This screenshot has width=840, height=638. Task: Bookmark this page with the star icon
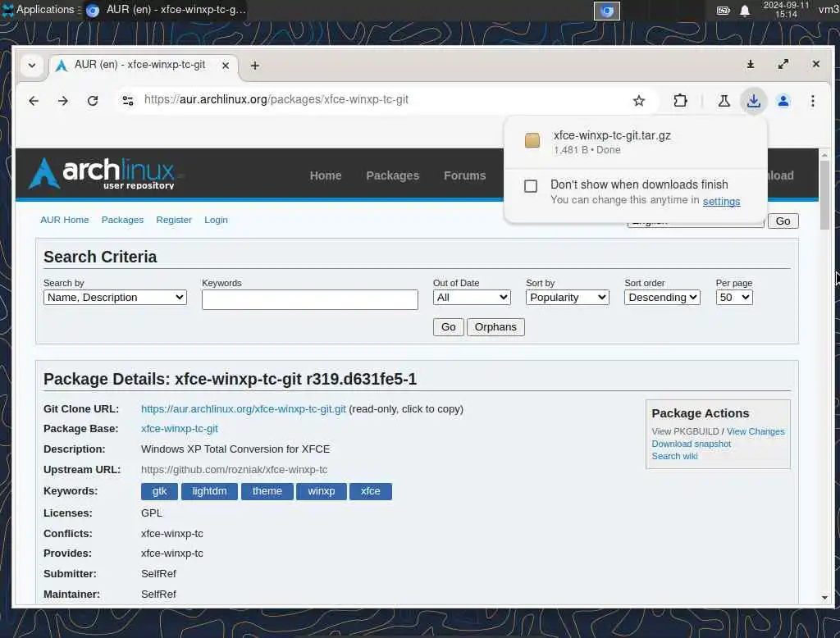coord(638,101)
